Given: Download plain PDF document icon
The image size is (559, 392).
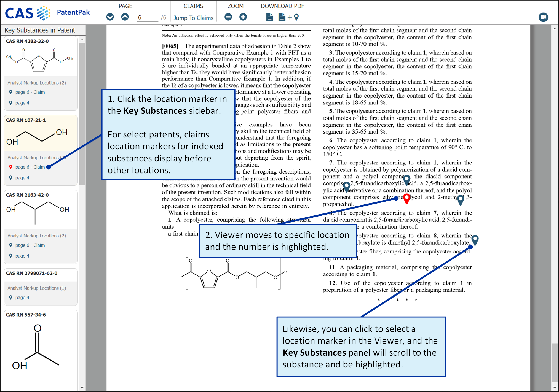Looking at the screenshot, I should pyautogui.click(x=269, y=17).
